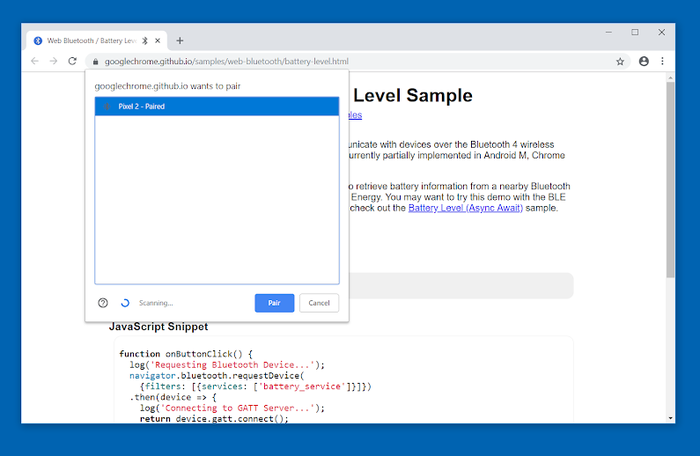Cancel the Bluetooth pairing dialog
Image resolution: width=700 pixels, height=456 pixels.
click(319, 303)
